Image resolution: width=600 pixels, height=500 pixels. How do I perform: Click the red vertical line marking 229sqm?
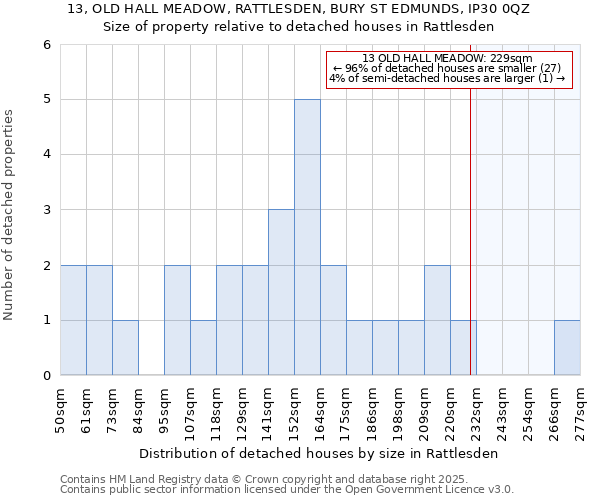470,230
